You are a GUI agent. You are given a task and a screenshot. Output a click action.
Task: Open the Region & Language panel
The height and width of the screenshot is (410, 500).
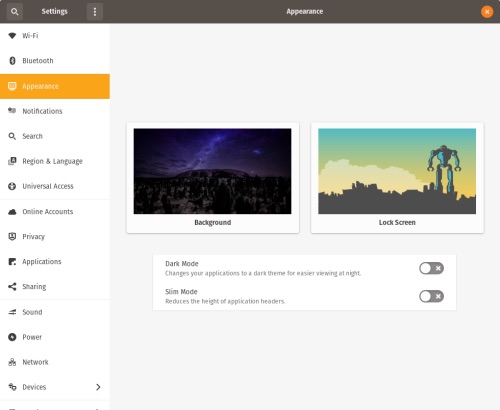coord(55,161)
